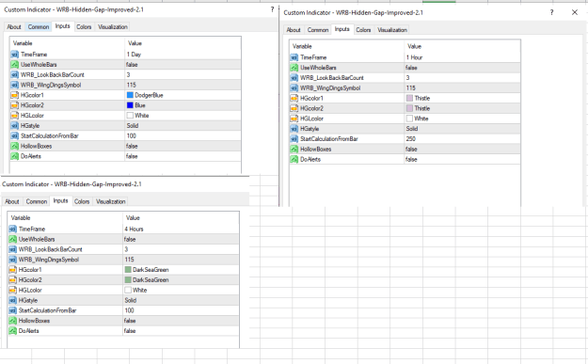Click TimeFrame icon in 1 Hour dialog
588x364 pixels.
pos(294,57)
